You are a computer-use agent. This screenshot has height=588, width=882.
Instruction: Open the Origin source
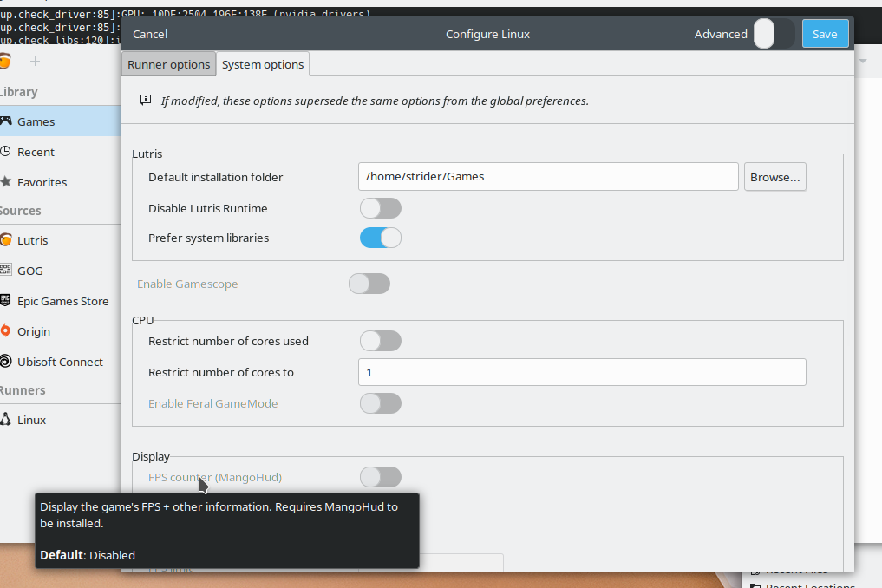point(32,331)
